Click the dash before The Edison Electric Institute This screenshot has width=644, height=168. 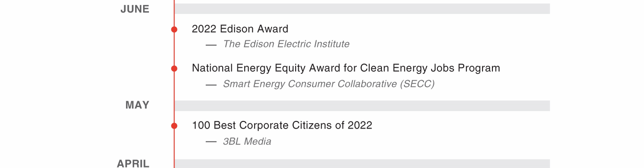(x=211, y=45)
